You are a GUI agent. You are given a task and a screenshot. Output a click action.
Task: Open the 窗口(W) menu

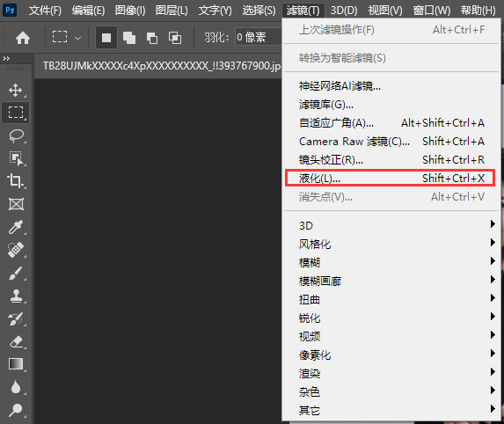point(432,11)
